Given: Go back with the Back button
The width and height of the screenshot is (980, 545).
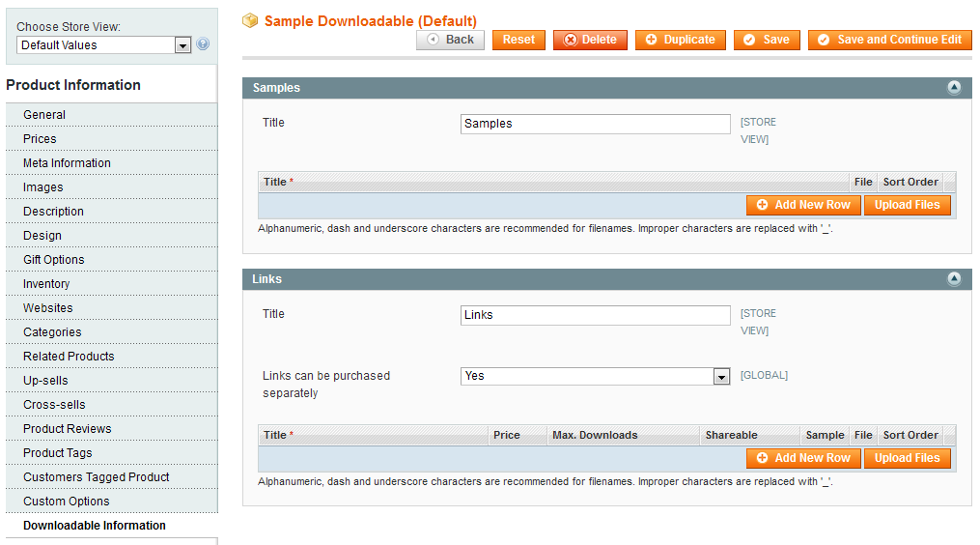Looking at the screenshot, I should pyautogui.click(x=451, y=40).
